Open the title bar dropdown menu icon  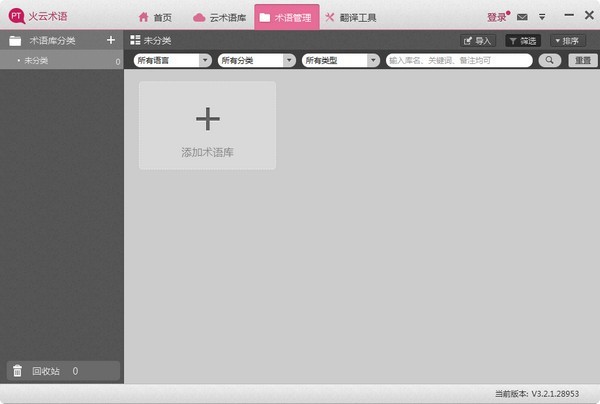(542, 17)
